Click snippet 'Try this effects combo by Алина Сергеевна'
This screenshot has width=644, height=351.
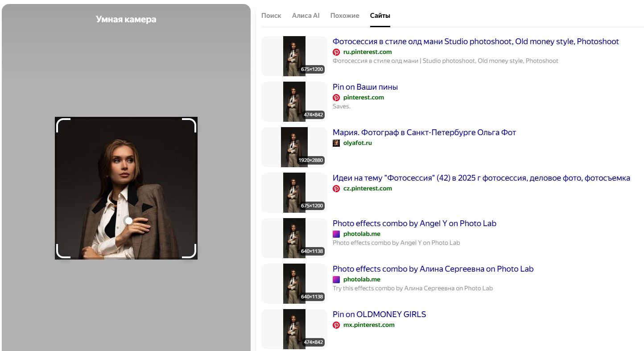pyautogui.click(x=413, y=289)
